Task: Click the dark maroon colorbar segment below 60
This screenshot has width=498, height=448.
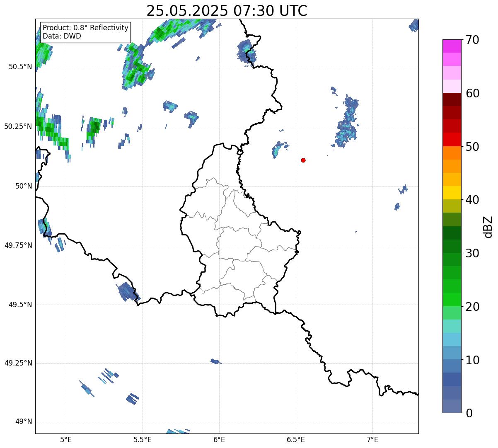Action: 452,99
